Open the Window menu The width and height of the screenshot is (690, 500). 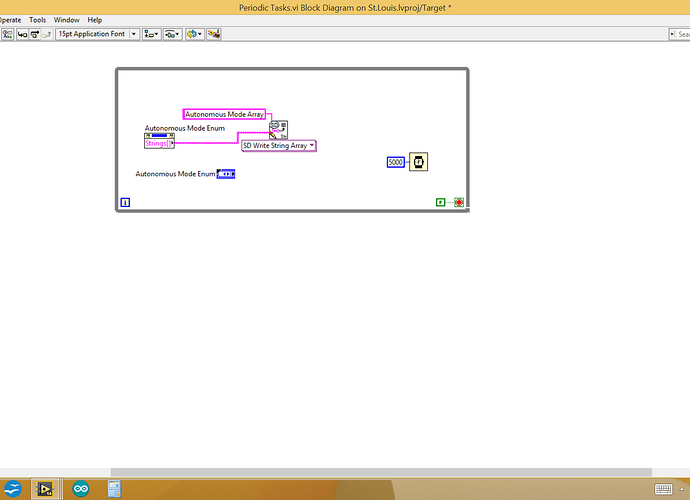[66, 20]
